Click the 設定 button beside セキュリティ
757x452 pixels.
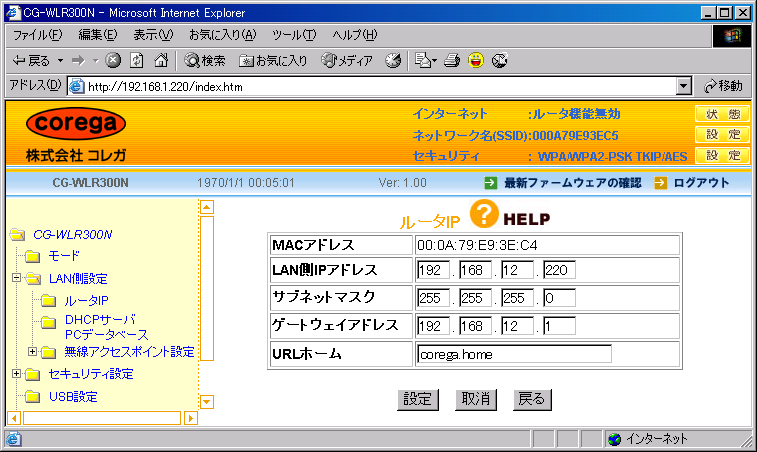(x=722, y=155)
